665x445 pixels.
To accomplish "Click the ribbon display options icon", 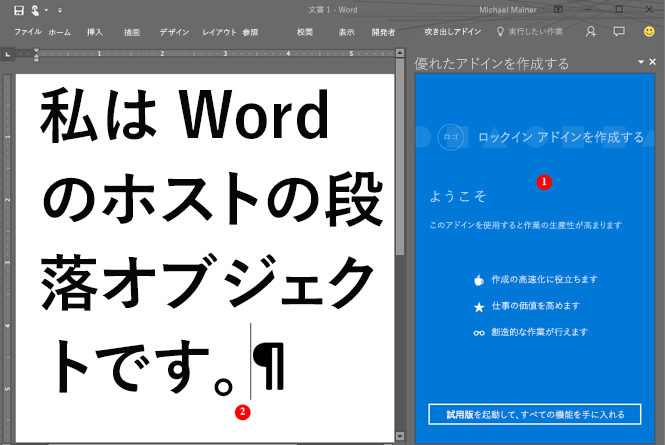I will pos(559,9).
